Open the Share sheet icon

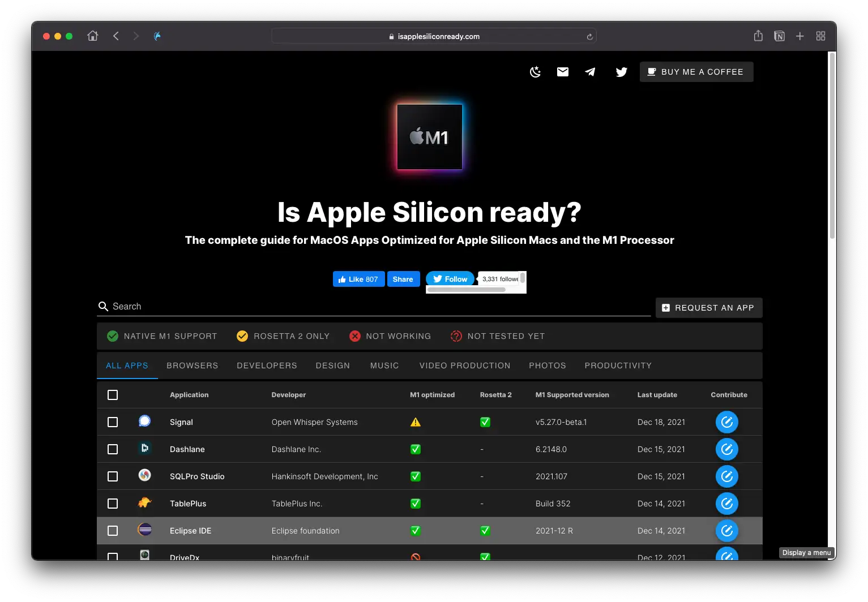coord(758,36)
